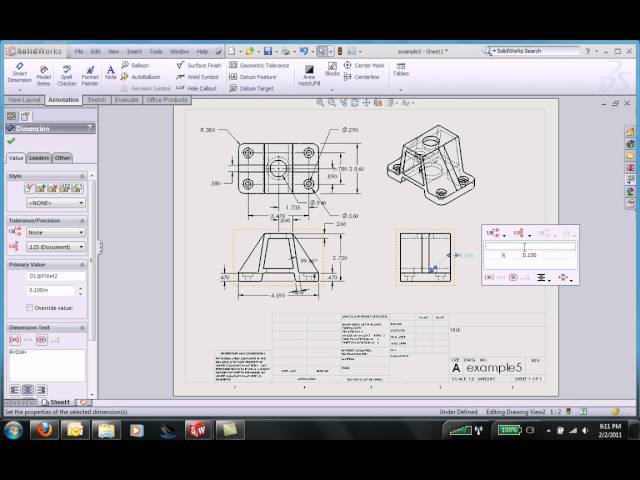Toggle the Override value checkbox
This screenshot has height=480, width=640.
(29, 308)
